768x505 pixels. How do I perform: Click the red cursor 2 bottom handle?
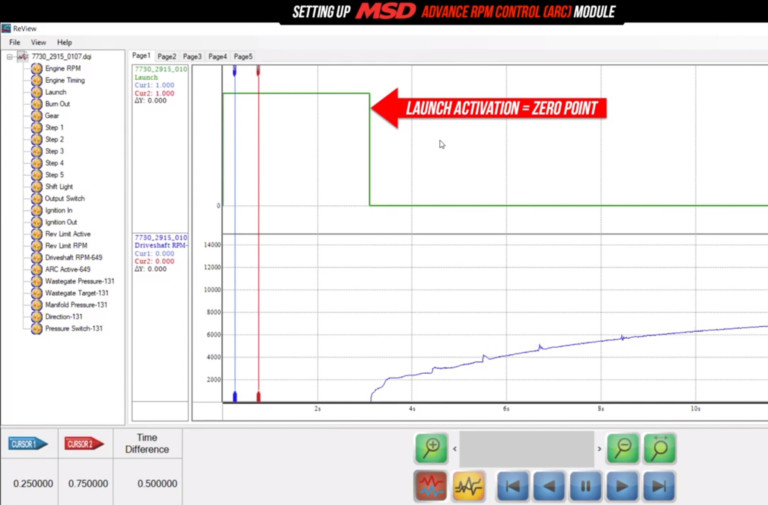[259, 396]
